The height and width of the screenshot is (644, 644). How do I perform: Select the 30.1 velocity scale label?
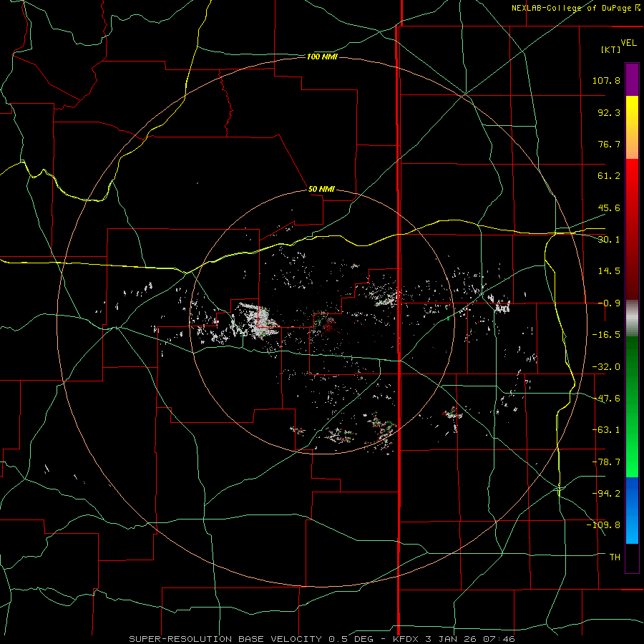[x=609, y=240]
